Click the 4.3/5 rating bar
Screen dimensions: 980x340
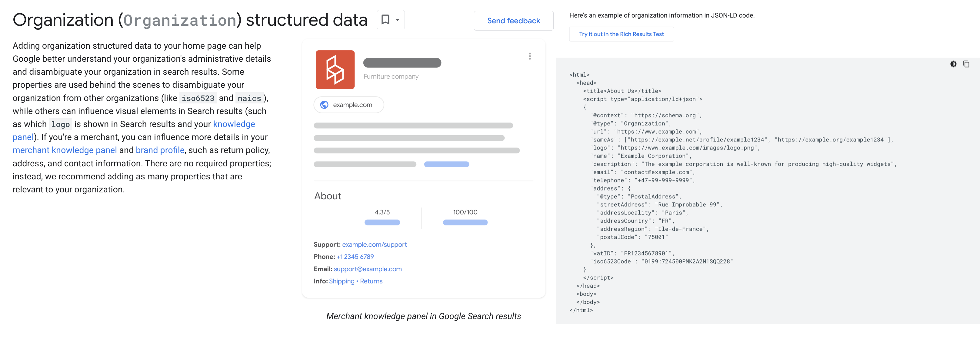point(382,223)
